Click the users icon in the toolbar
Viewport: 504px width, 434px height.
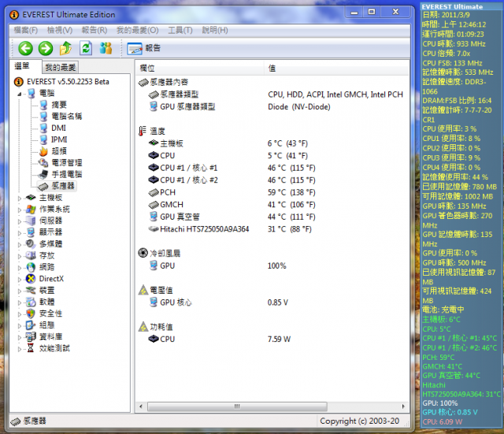coord(106,48)
